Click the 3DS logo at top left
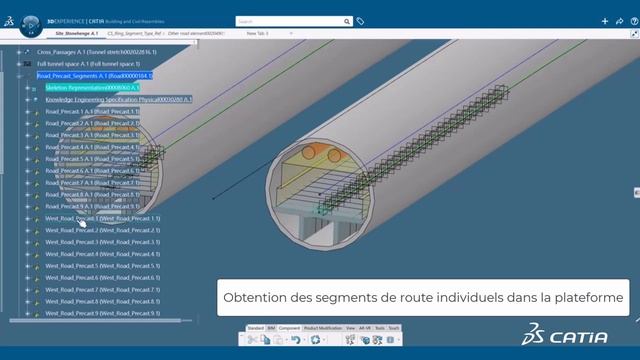The height and width of the screenshot is (360, 640). (9, 21)
